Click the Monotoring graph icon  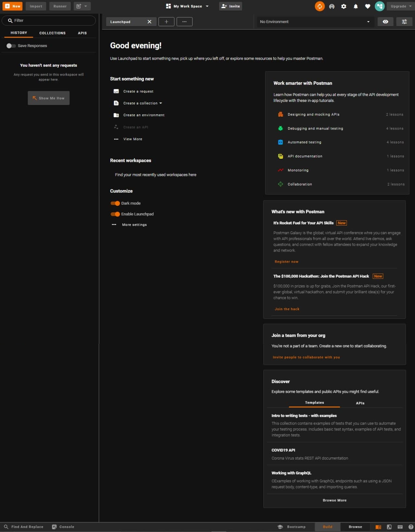click(x=281, y=170)
